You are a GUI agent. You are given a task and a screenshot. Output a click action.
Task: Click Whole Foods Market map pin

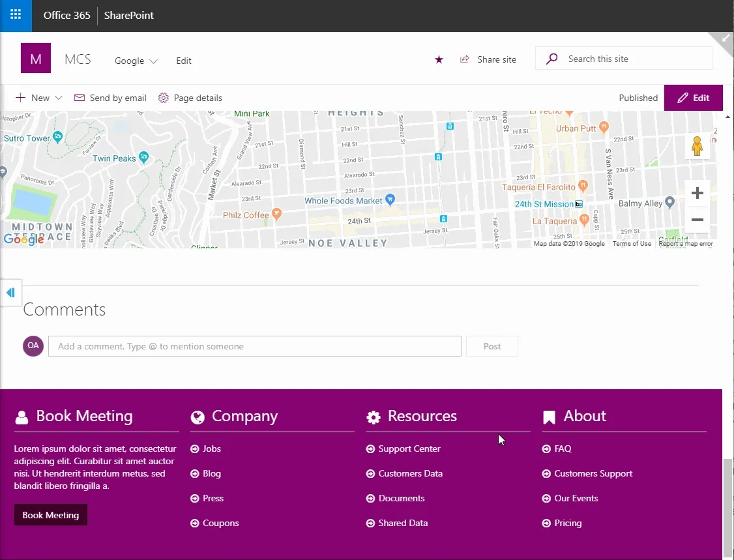point(390,199)
